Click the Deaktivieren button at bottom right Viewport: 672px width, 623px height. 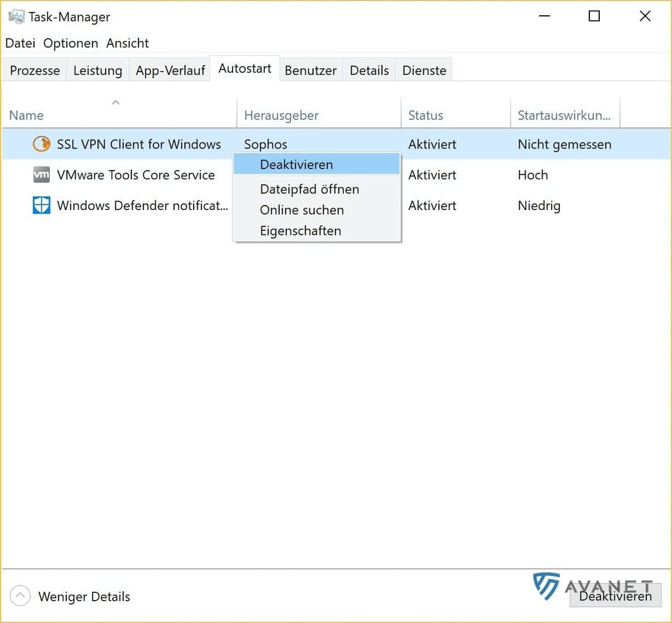[615, 596]
